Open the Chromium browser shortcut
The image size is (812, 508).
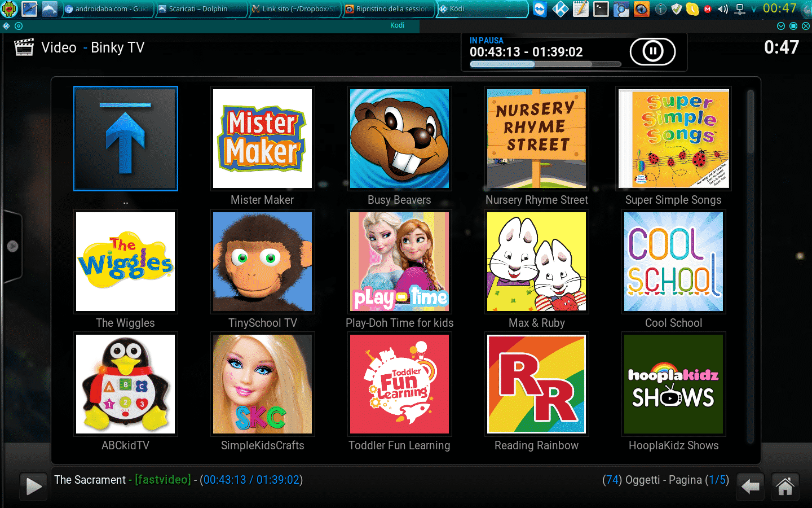[621, 9]
